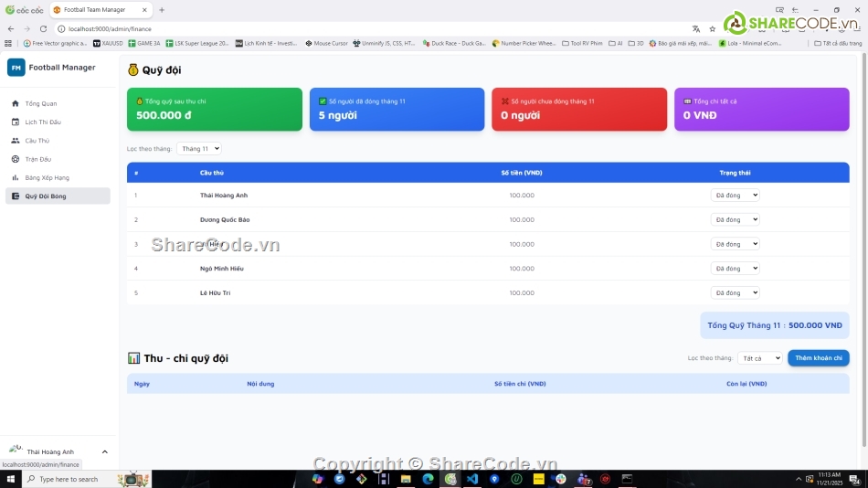This screenshot has height=488, width=868.
Task: Click the soccer ball icon beside Trận Đấu
Action: click(x=16, y=159)
